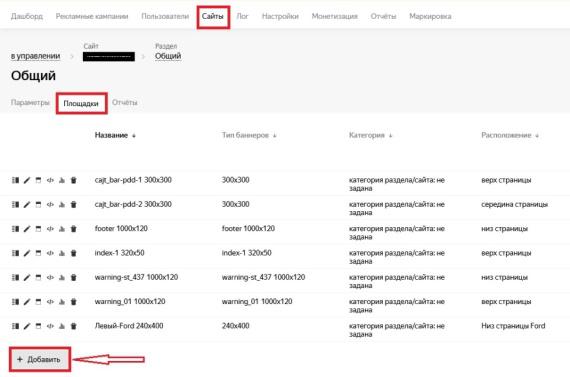Open placement name cajt_bar-pdd-1 300x300

point(133,180)
